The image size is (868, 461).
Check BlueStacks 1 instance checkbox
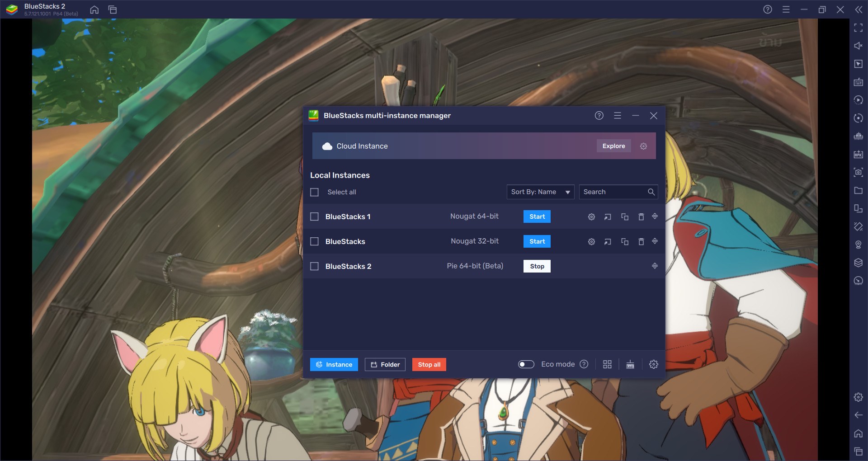315,216
